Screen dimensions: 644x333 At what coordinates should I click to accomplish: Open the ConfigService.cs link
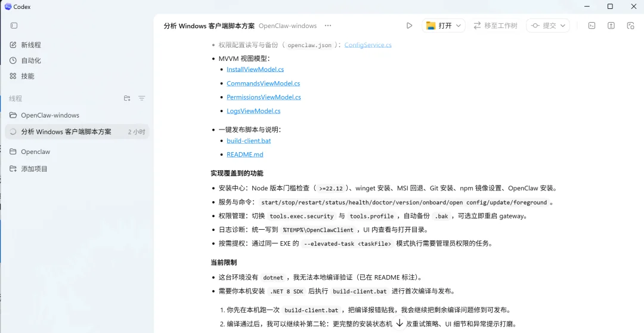click(x=368, y=45)
